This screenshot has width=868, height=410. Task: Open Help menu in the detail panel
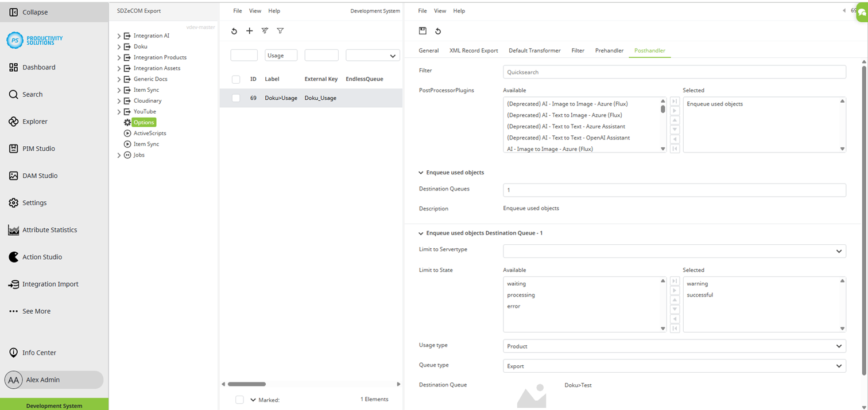click(x=459, y=11)
